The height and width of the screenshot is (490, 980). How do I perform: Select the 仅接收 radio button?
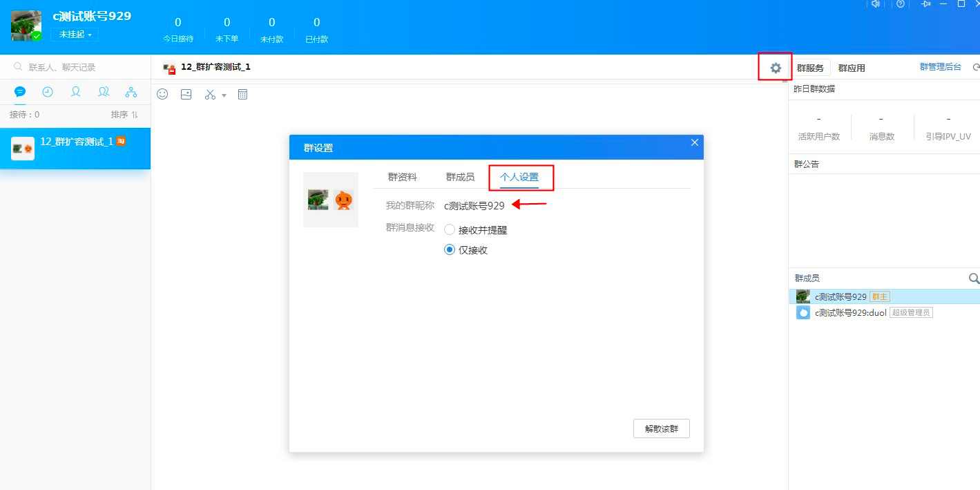[450, 250]
